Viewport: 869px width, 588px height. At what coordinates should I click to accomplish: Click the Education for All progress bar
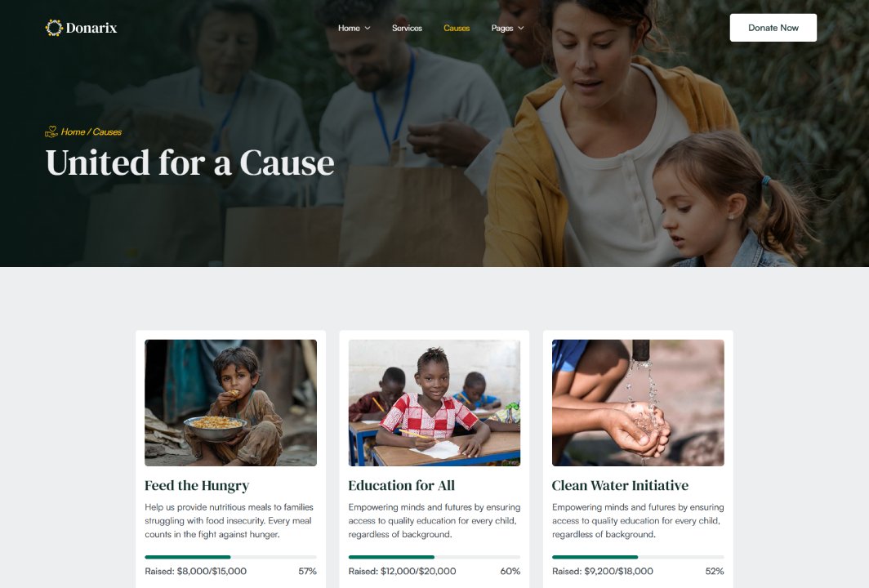coord(434,557)
